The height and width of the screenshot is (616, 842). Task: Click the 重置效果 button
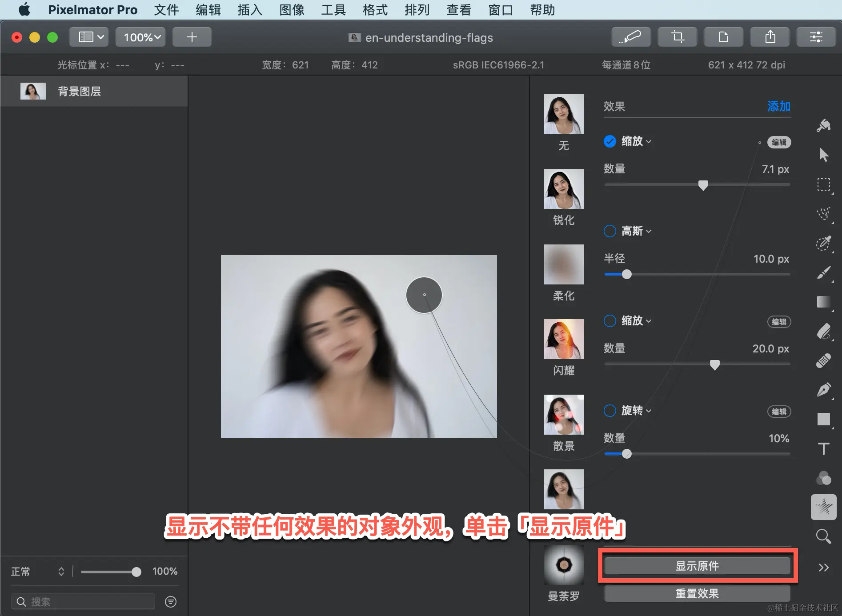pyautogui.click(x=697, y=593)
